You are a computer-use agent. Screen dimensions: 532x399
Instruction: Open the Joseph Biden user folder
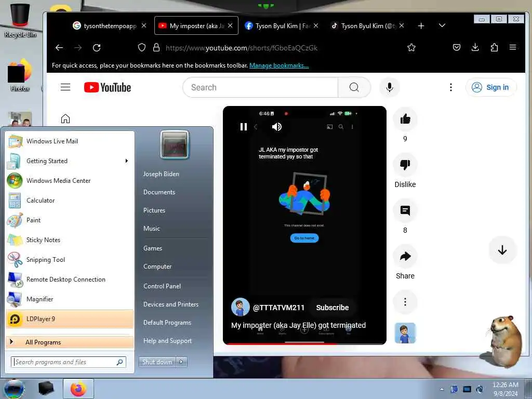(161, 174)
